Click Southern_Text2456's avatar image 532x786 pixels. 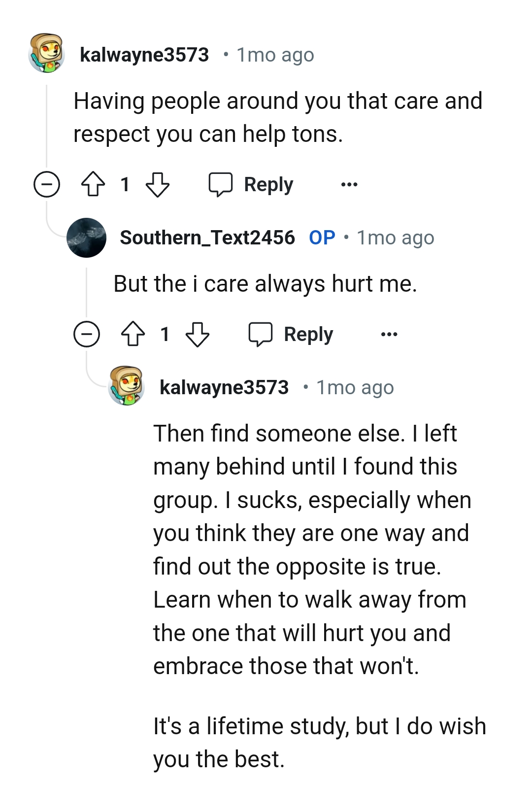pyautogui.click(x=87, y=239)
